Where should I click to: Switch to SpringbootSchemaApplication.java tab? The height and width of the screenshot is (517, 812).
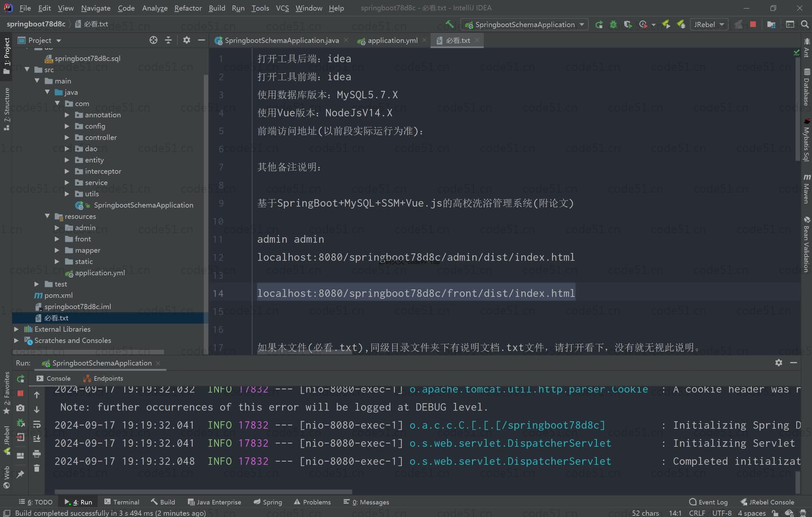pyautogui.click(x=281, y=40)
